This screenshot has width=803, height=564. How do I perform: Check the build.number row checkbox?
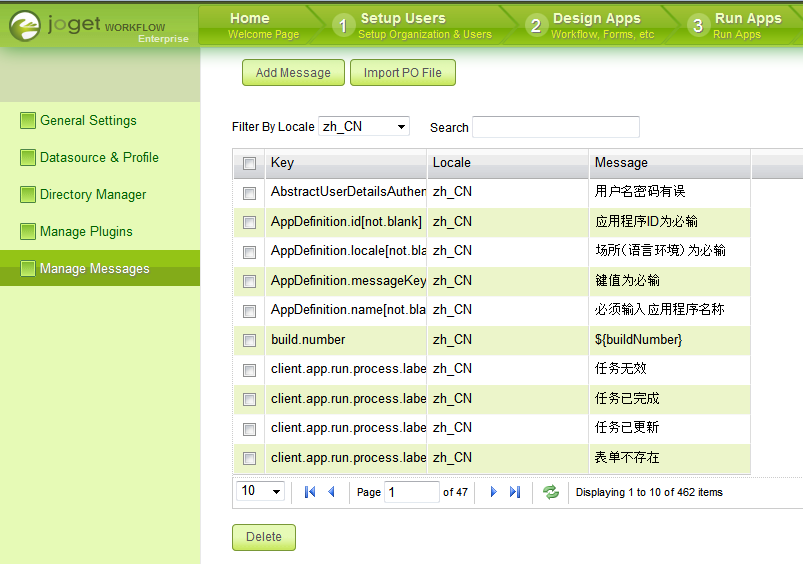(249, 340)
